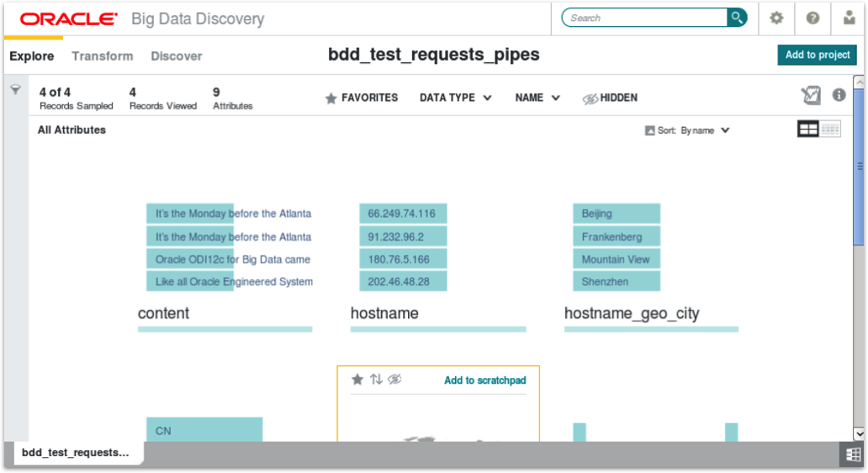
Task: Click the vertical scrollbar thumb
Action: (859, 166)
